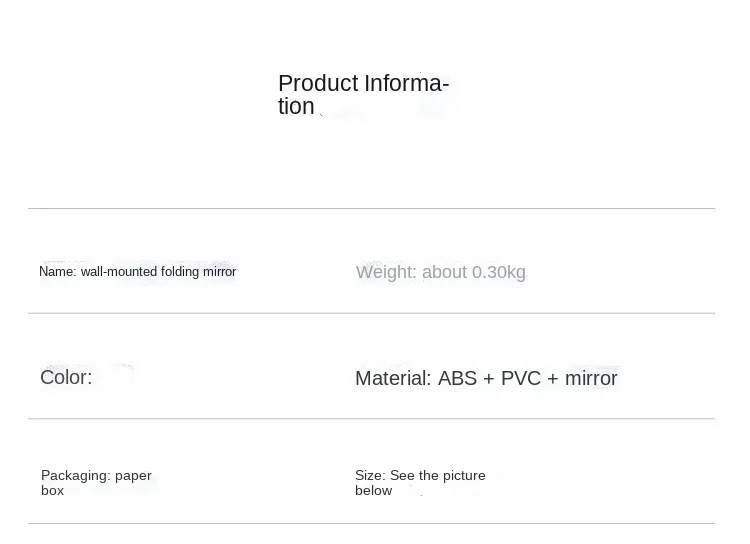Click the "Material:" label
The height and width of the screenshot is (544, 750).
pyautogui.click(x=393, y=378)
